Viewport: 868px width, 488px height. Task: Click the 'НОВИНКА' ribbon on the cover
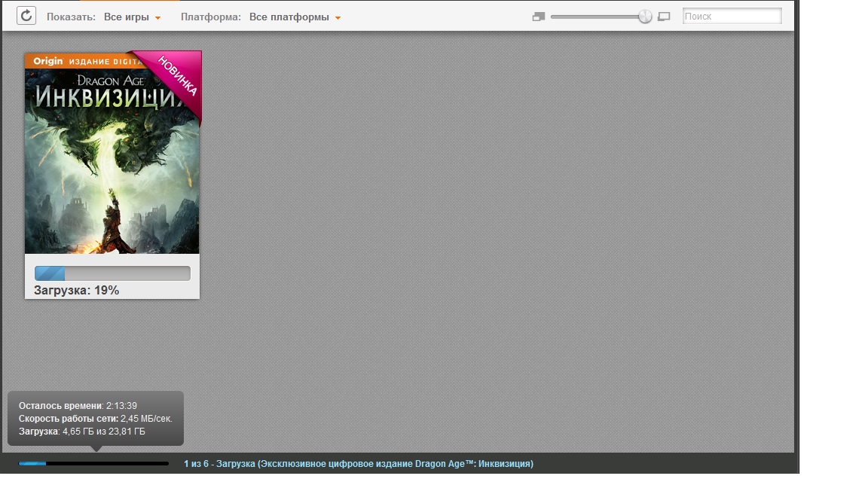coord(179,76)
